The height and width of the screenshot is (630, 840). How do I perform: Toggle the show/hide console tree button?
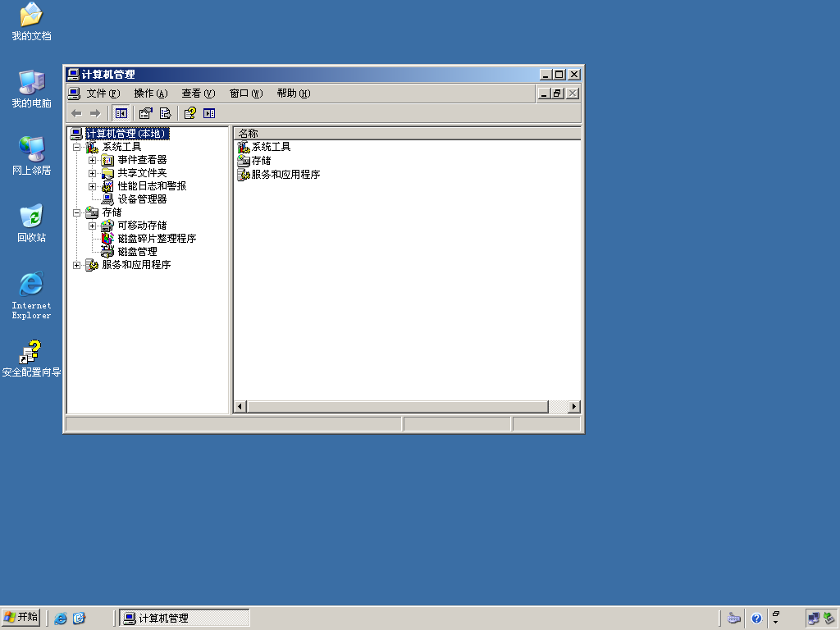coord(121,113)
